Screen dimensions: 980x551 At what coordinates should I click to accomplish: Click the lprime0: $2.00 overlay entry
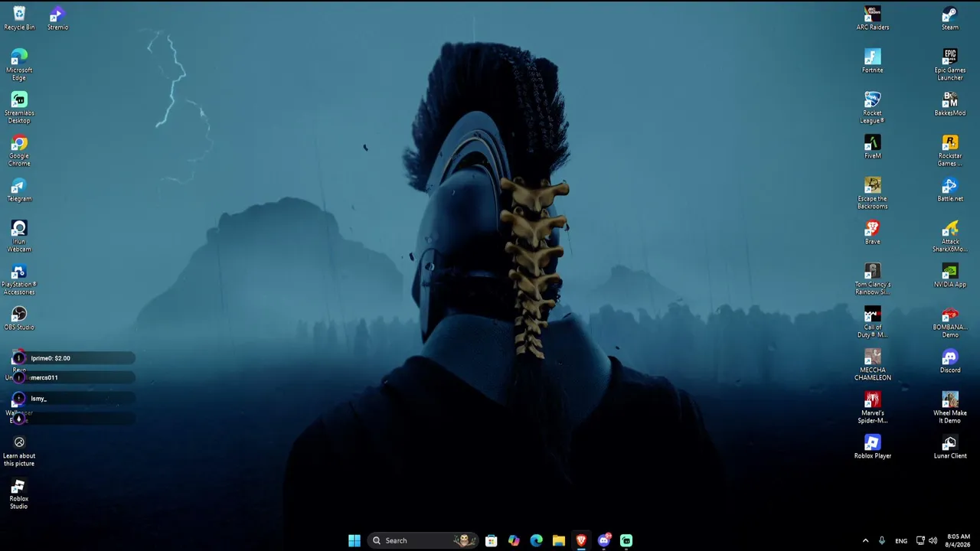[73, 358]
